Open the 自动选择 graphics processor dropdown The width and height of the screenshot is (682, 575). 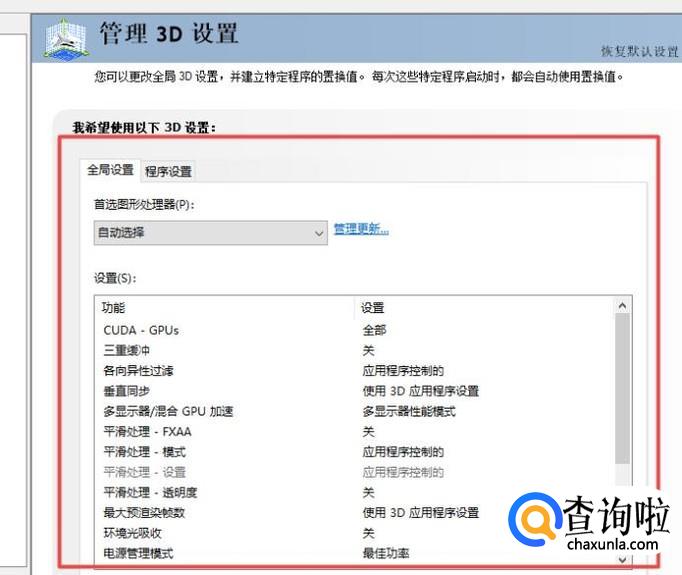pyautogui.click(x=211, y=233)
